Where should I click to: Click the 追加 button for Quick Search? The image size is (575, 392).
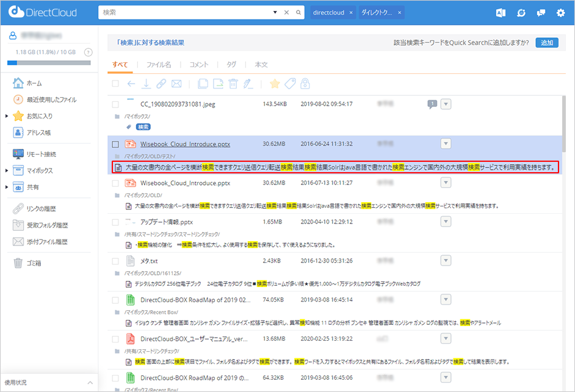[546, 43]
